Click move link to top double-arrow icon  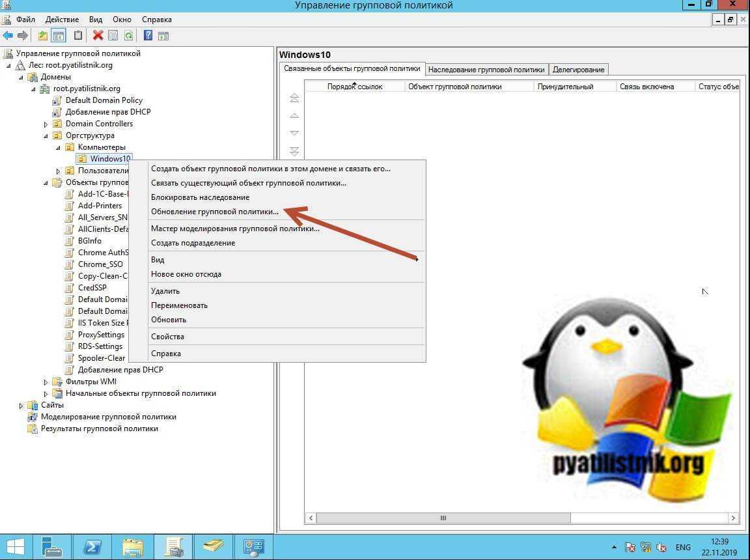click(x=294, y=98)
